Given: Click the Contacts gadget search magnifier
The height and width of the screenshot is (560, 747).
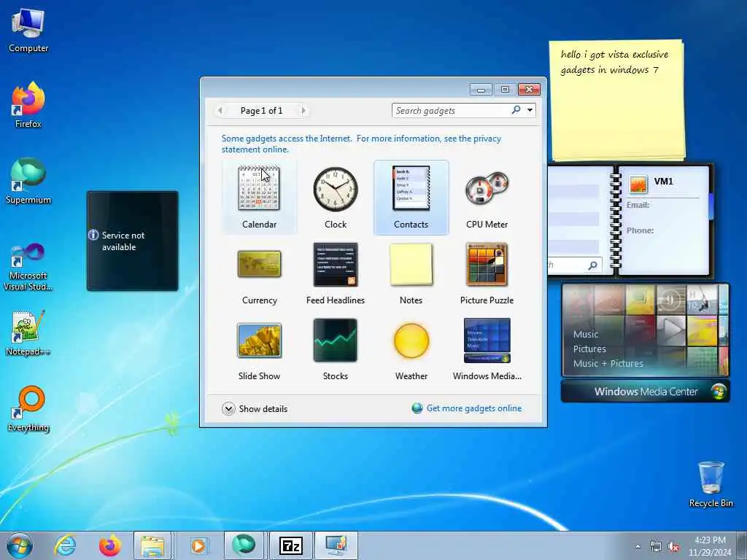Looking at the screenshot, I should (x=592, y=265).
